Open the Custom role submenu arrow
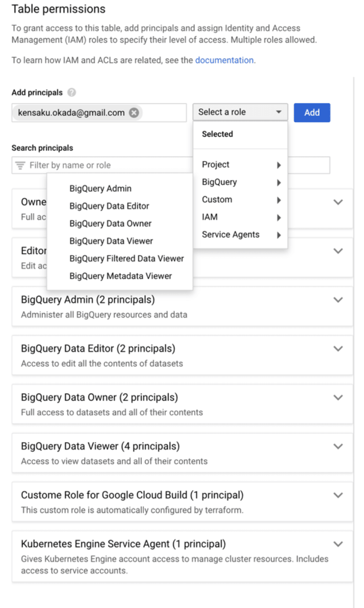 [x=279, y=200]
